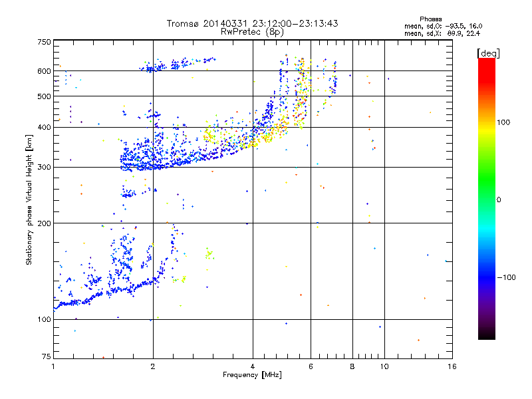Image resolution: width=532 pixels, height=399 pixels.
Task: Click the y-axis tick label '75'
Action: [x=47, y=356]
